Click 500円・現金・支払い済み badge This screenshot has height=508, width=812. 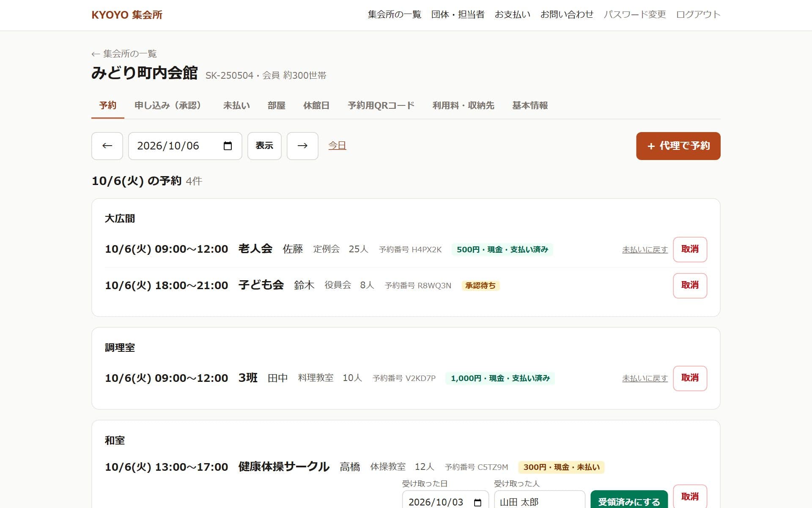click(502, 250)
